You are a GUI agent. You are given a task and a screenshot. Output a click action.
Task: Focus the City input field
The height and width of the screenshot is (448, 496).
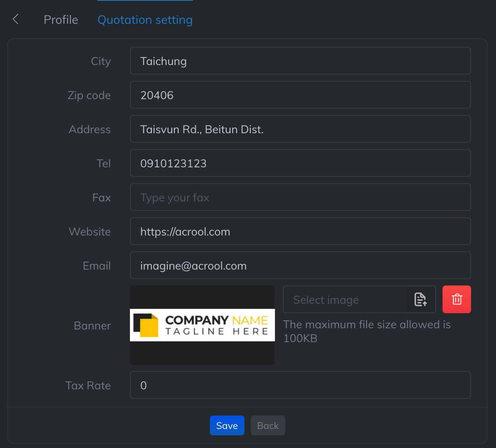click(x=300, y=61)
